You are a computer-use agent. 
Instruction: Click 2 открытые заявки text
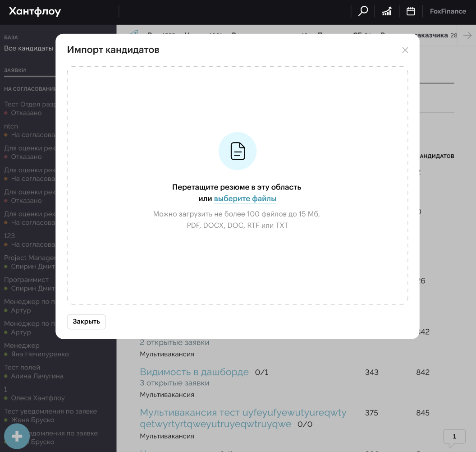[x=174, y=342]
